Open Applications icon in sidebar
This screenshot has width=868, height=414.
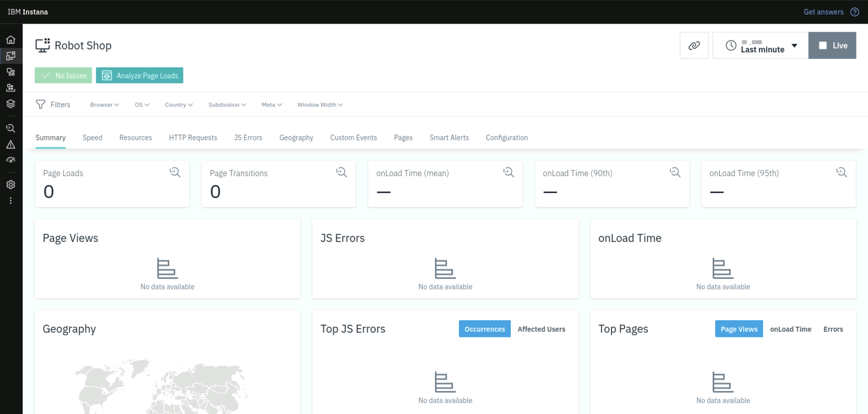point(11,72)
